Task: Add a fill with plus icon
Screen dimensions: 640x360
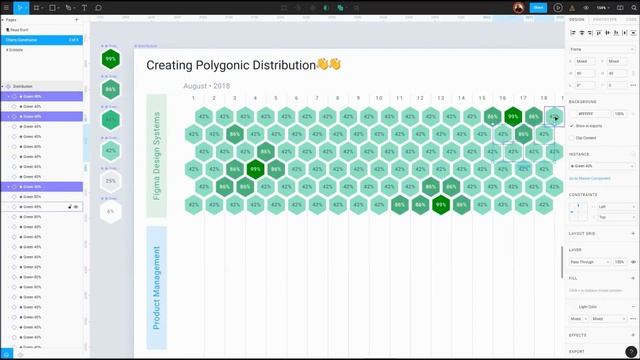Action: pos(633,278)
